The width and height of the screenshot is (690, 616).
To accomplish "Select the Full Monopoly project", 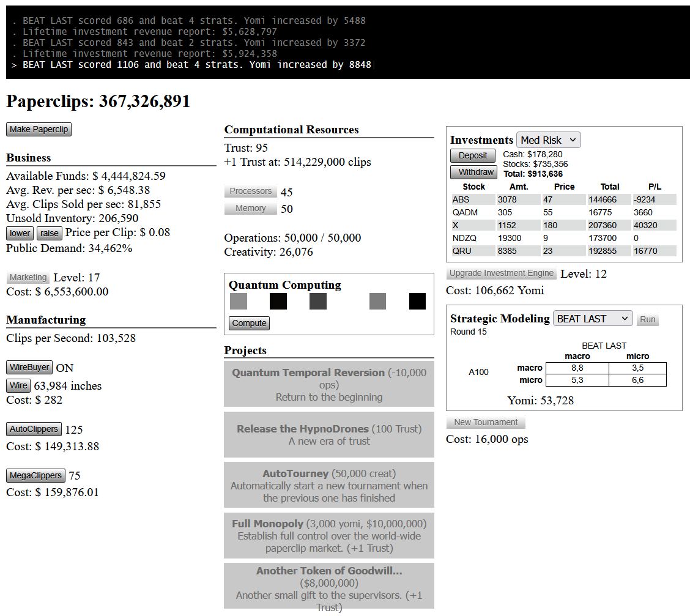I will tap(329, 535).
